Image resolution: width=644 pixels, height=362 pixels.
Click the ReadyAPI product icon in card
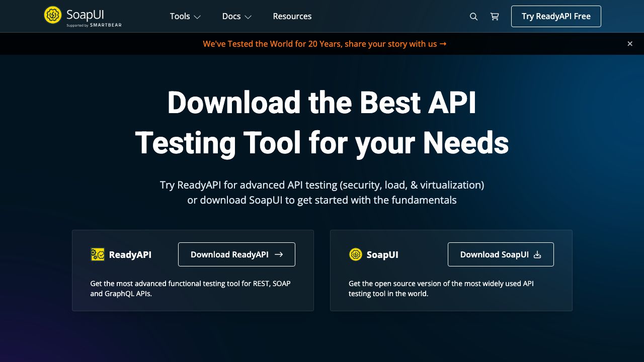point(98,254)
